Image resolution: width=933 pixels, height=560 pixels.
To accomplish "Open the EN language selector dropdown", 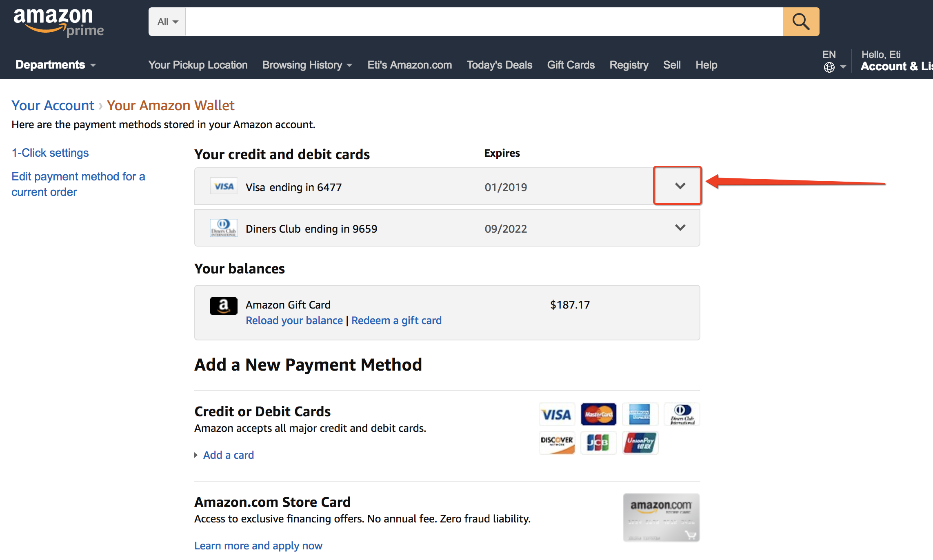I will point(834,61).
